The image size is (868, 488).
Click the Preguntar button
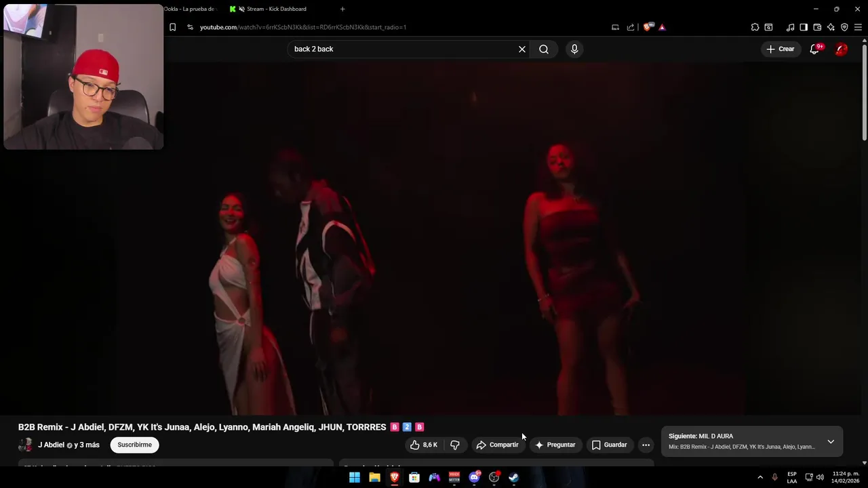[x=555, y=445]
